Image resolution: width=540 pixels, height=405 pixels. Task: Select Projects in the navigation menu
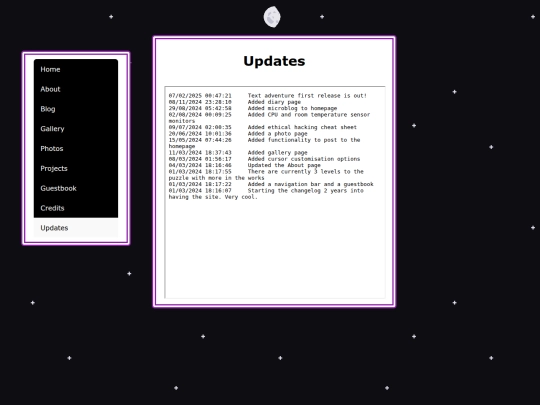tap(76, 168)
